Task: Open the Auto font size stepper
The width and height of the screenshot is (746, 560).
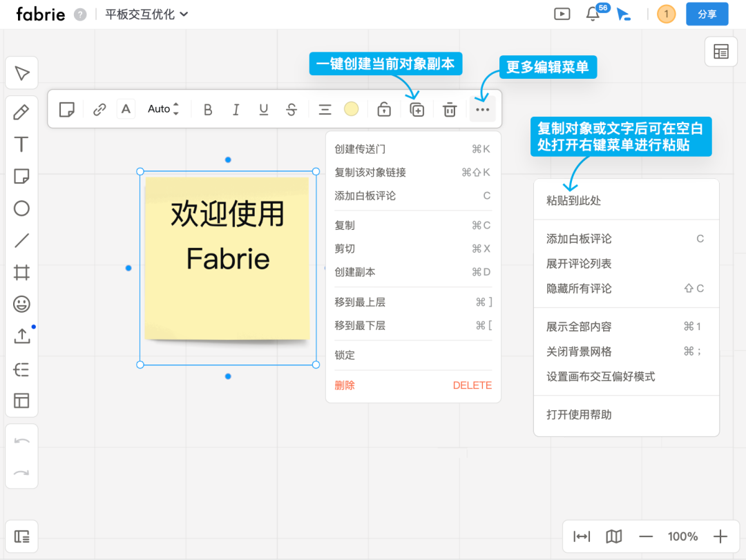Action: coord(163,109)
